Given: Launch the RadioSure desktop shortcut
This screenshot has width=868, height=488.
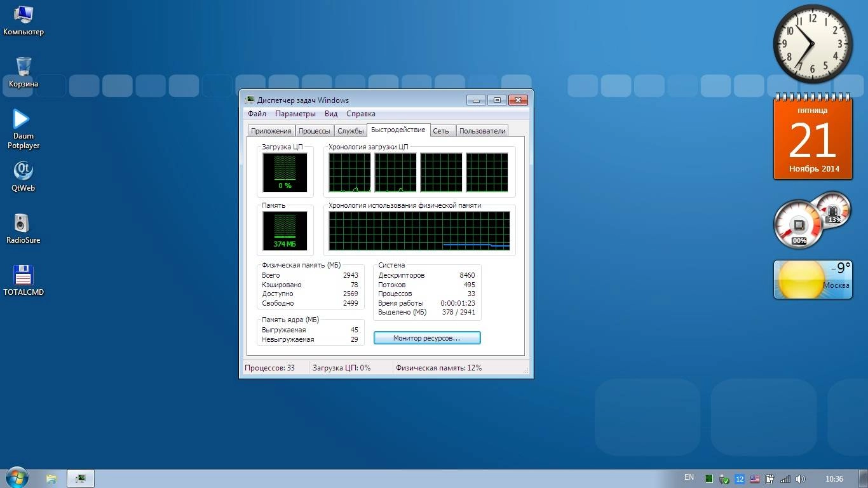Looking at the screenshot, I should 24,229.
